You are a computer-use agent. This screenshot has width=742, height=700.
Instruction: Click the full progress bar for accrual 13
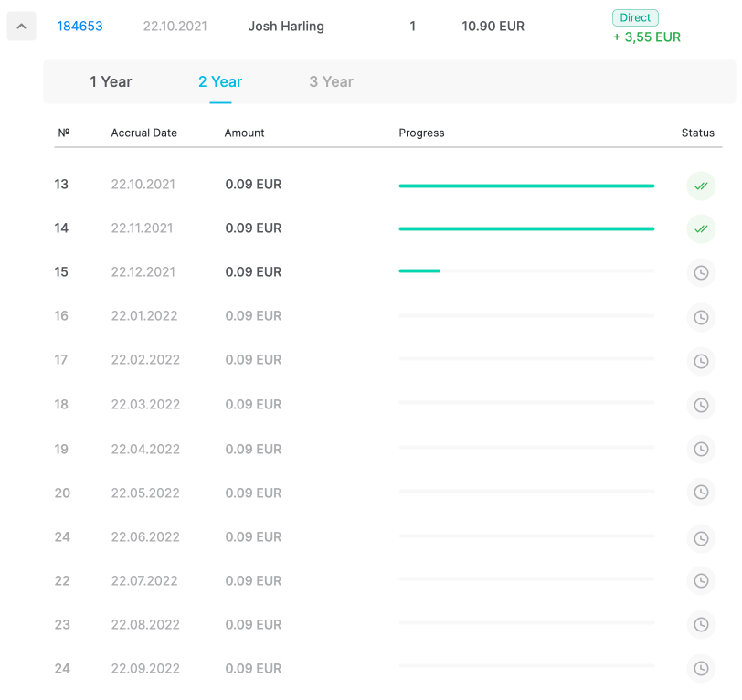point(526,186)
